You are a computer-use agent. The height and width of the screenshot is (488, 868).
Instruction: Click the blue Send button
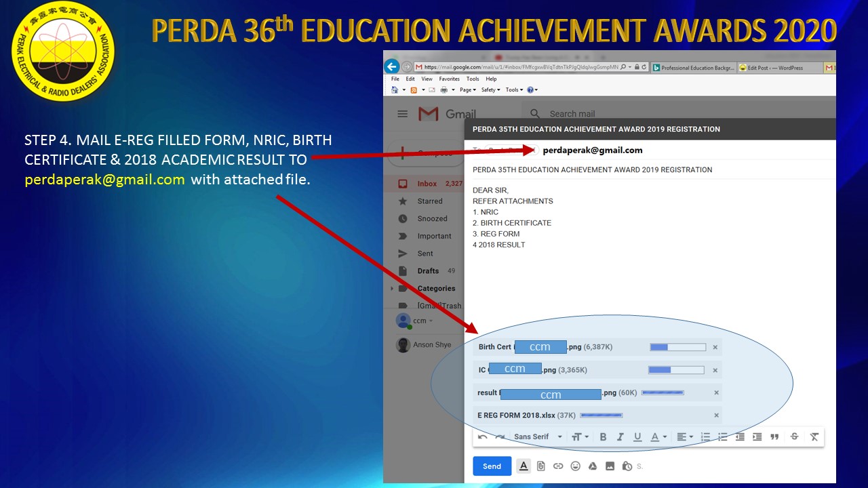[x=492, y=466]
